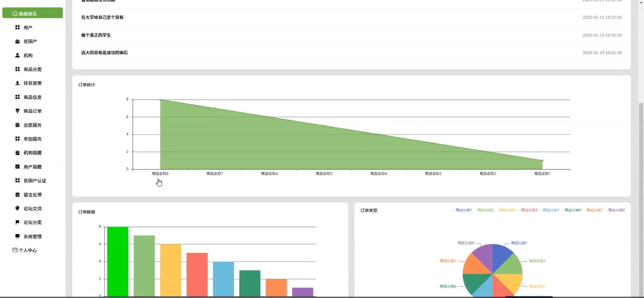
Task: Open the 扶贫政策 menu item
Action: (x=33, y=83)
